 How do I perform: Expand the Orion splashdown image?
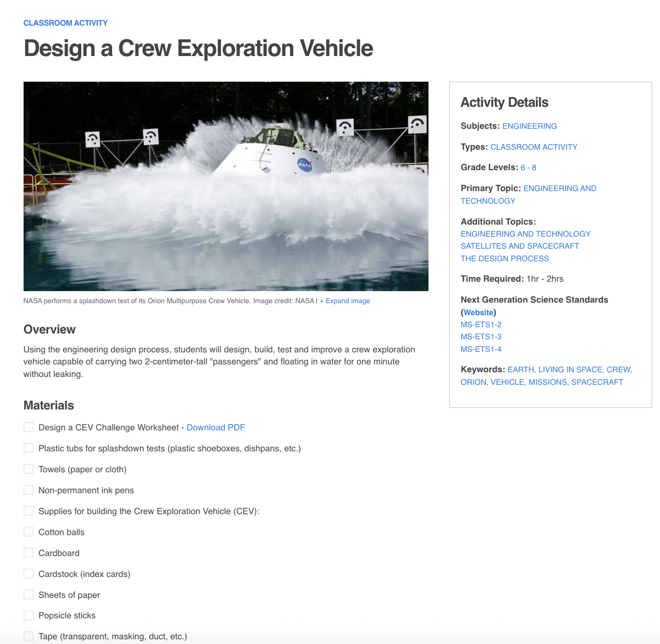pyautogui.click(x=344, y=301)
